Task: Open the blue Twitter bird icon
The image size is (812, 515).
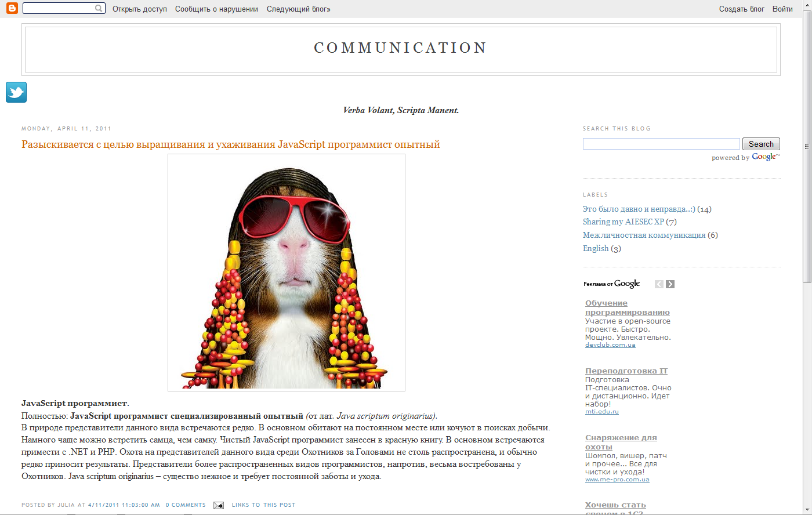Action: pos(16,92)
